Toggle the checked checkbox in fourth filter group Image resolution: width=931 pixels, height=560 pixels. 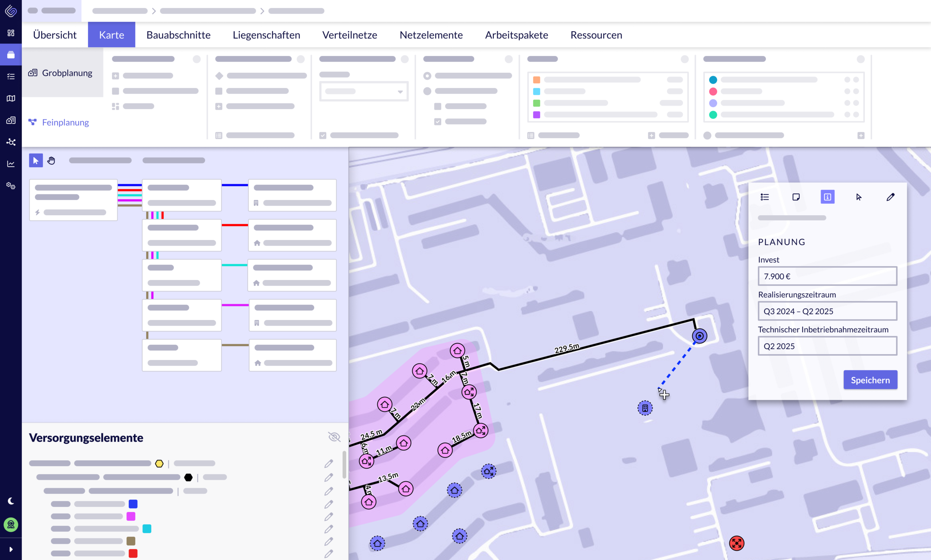[x=437, y=121]
